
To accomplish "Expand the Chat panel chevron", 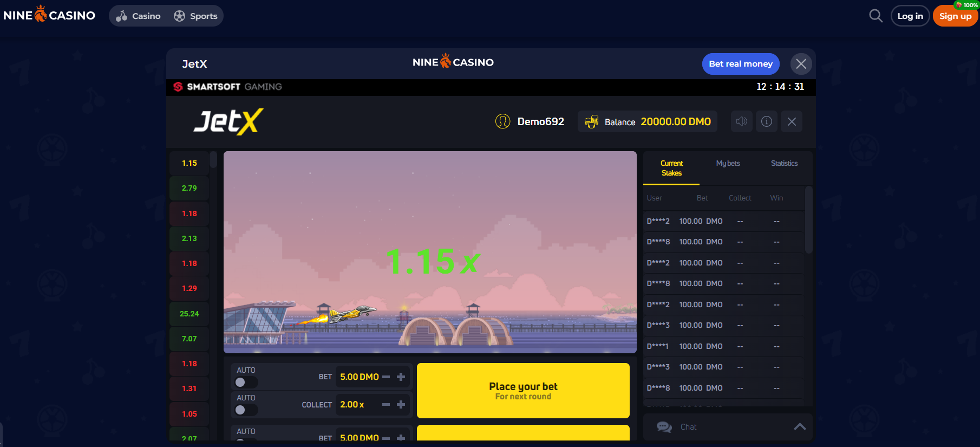I will (800, 427).
